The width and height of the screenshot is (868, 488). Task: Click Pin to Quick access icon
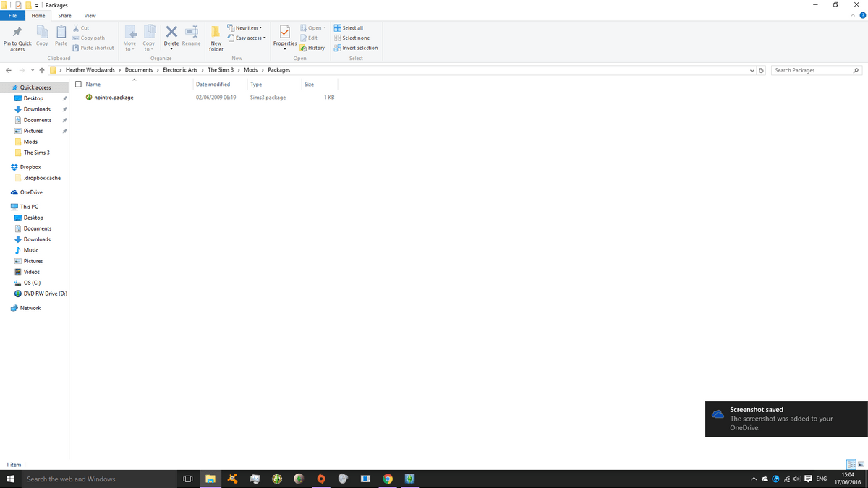(17, 37)
